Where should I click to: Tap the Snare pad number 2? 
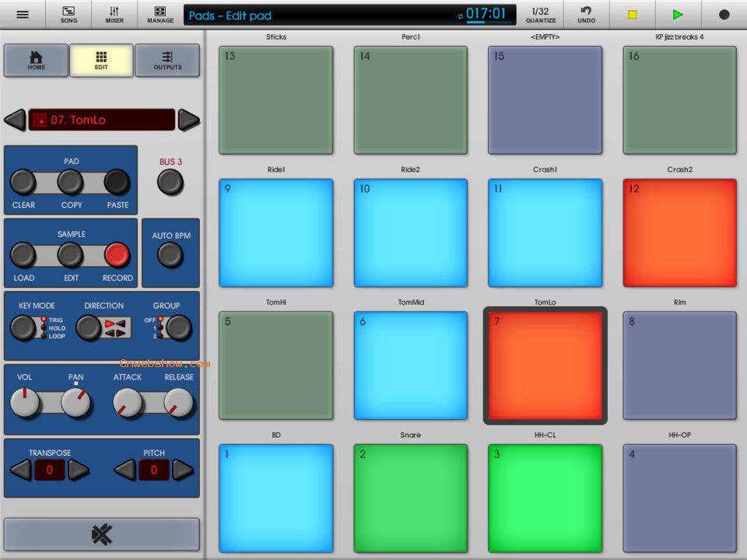pyautogui.click(x=411, y=498)
